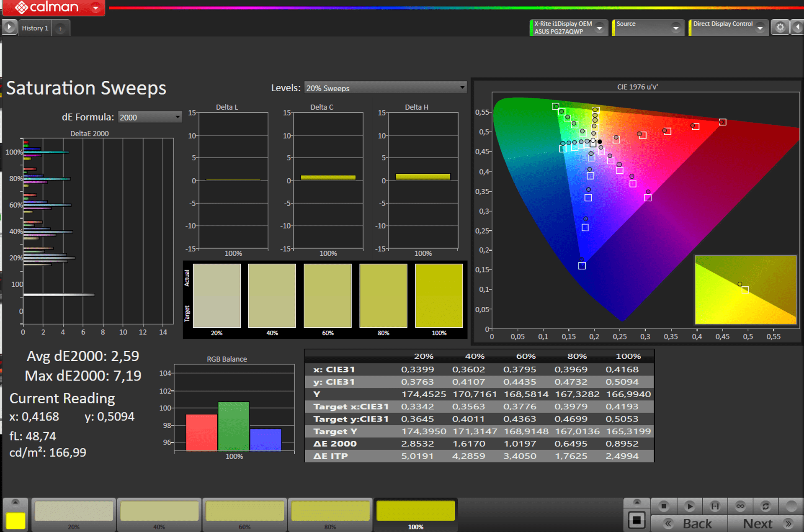
Task: Add a new history tab with plus
Action: [60, 28]
